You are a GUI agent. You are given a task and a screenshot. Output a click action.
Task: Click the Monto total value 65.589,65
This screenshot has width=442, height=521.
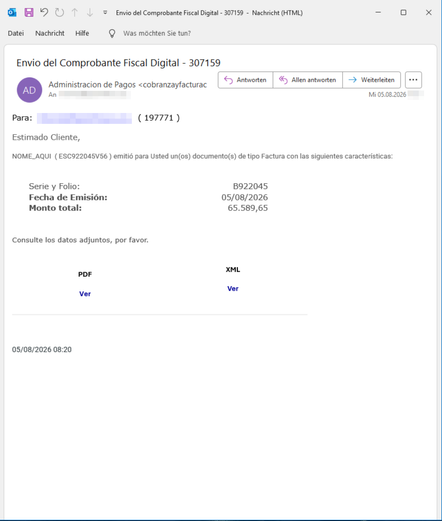(x=248, y=208)
